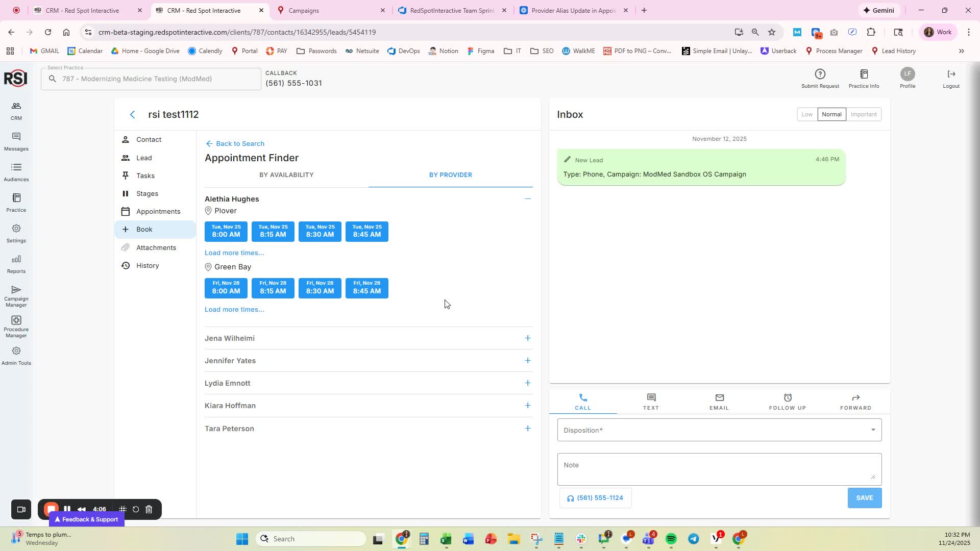Set inbox priority to Important
Image resolution: width=980 pixels, height=551 pixels.
863,114
